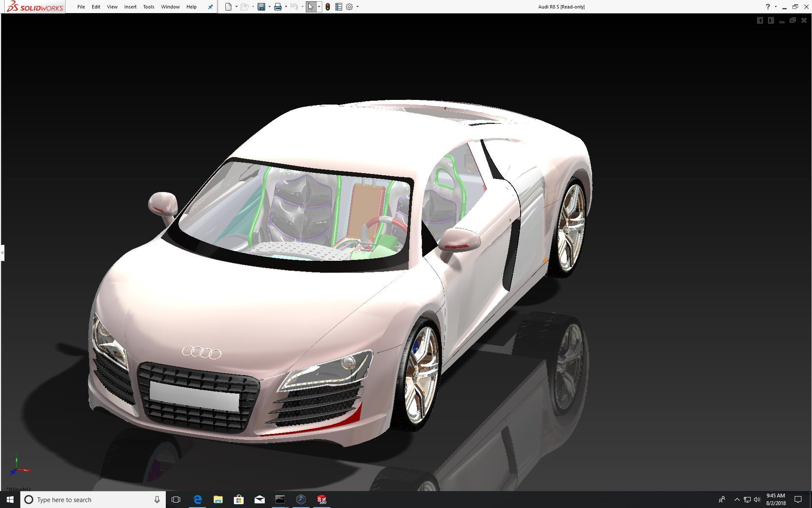The image size is (812, 508).
Task: Open the Options gear icon
Action: pos(349,7)
